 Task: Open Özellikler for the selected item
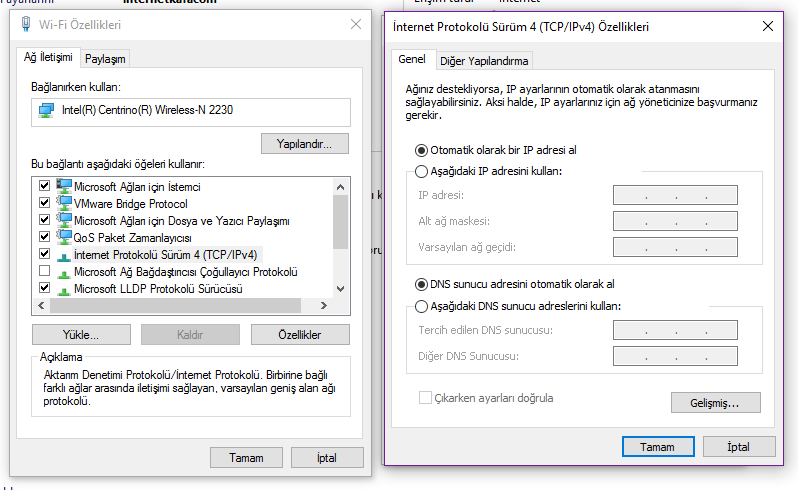(x=300, y=335)
